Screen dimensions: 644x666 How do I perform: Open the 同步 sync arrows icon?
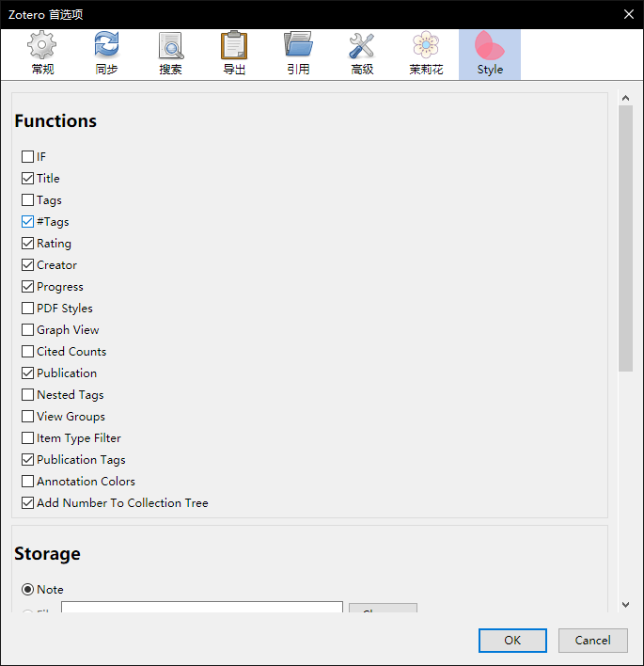coord(106,44)
